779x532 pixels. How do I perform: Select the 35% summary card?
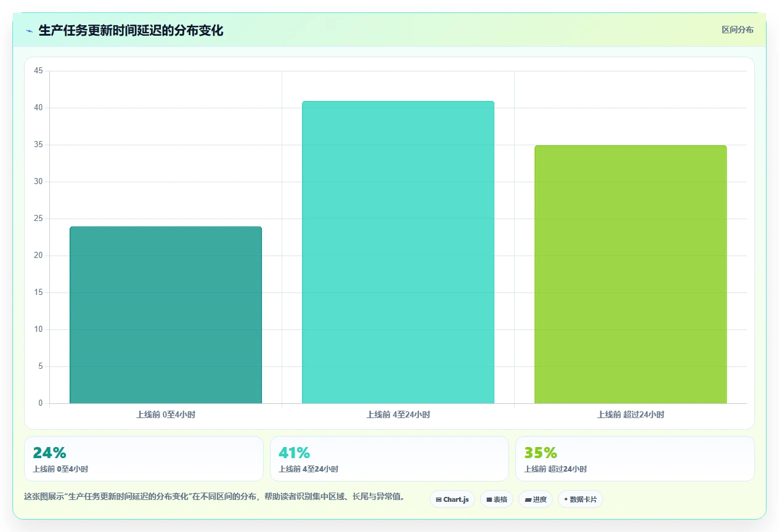(x=635, y=459)
